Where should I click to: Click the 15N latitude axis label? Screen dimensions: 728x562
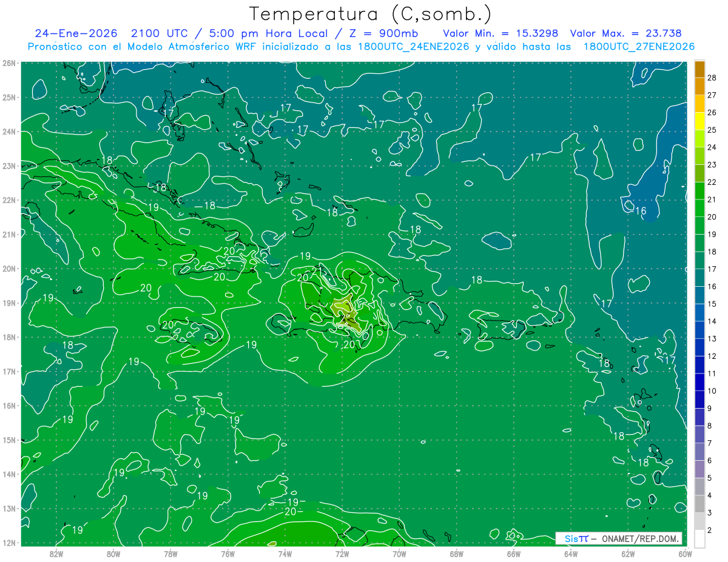tap(8, 440)
